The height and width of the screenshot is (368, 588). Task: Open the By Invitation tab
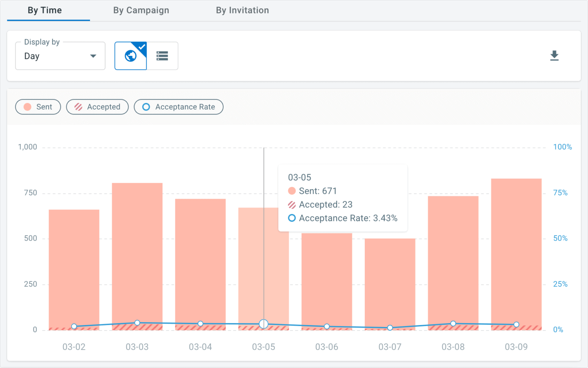pyautogui.click(x=242, y=10)
